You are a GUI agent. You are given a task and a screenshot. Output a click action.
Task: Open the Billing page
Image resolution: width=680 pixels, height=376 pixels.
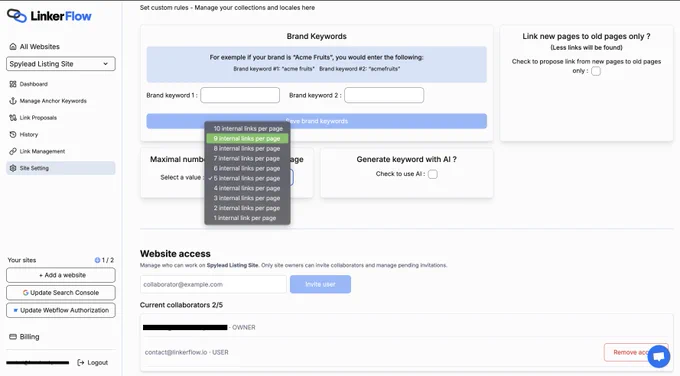(29, 337)
